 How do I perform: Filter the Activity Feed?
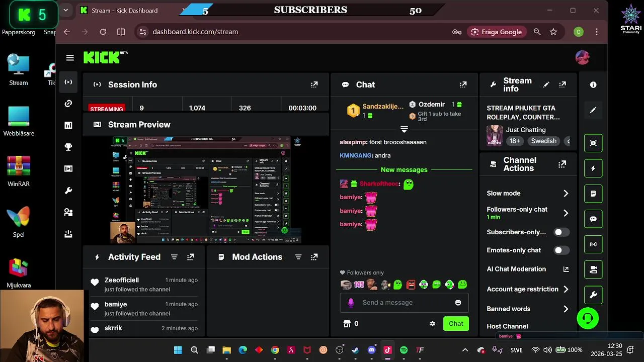[174, 257]
